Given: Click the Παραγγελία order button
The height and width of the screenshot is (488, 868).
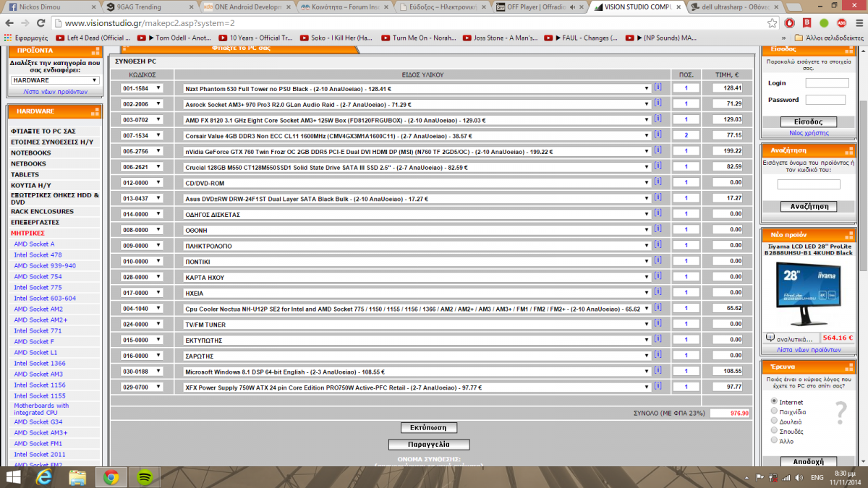Looking at the screenshot, I should [x=429, y=444].
